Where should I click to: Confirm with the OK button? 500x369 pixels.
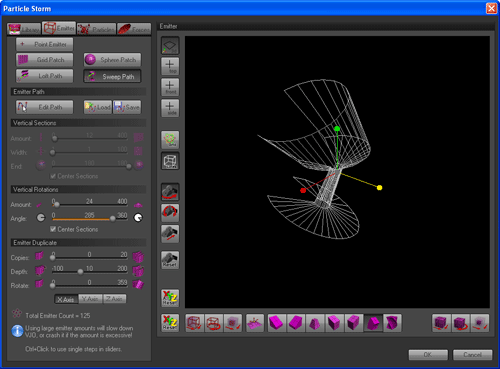tap(428, 355)
